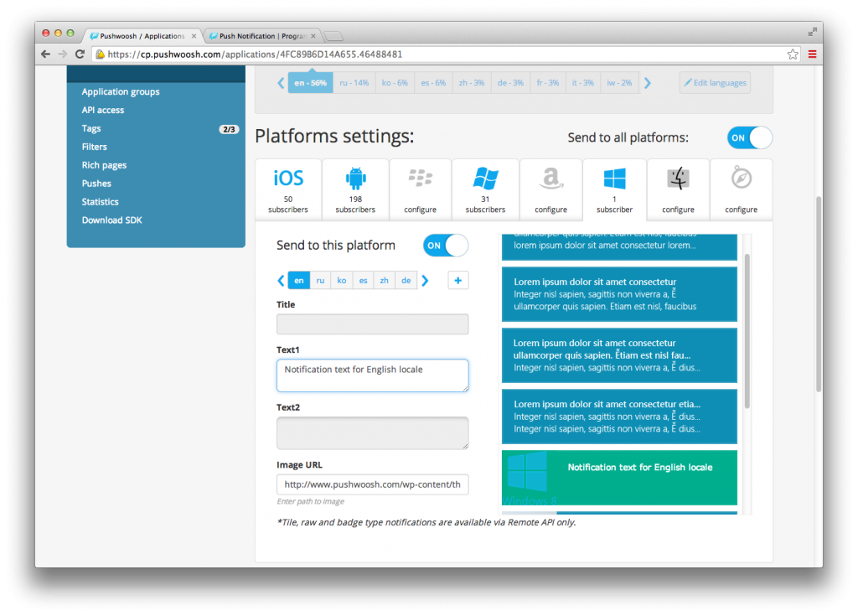
Task: Configure the Safari platform
Action: click(x=741, y=189)
